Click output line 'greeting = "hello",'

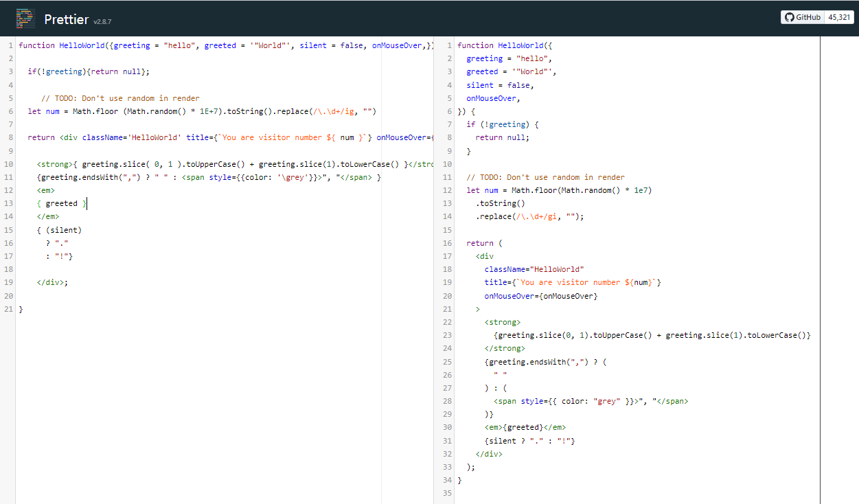click(x=509, y=58)
